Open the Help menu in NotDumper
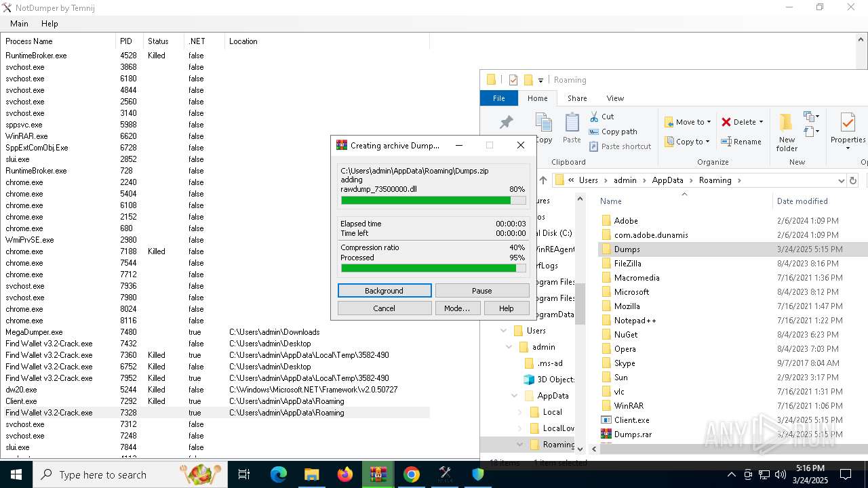The height and width of the screenshot is (488, 868). pos(50,23)
